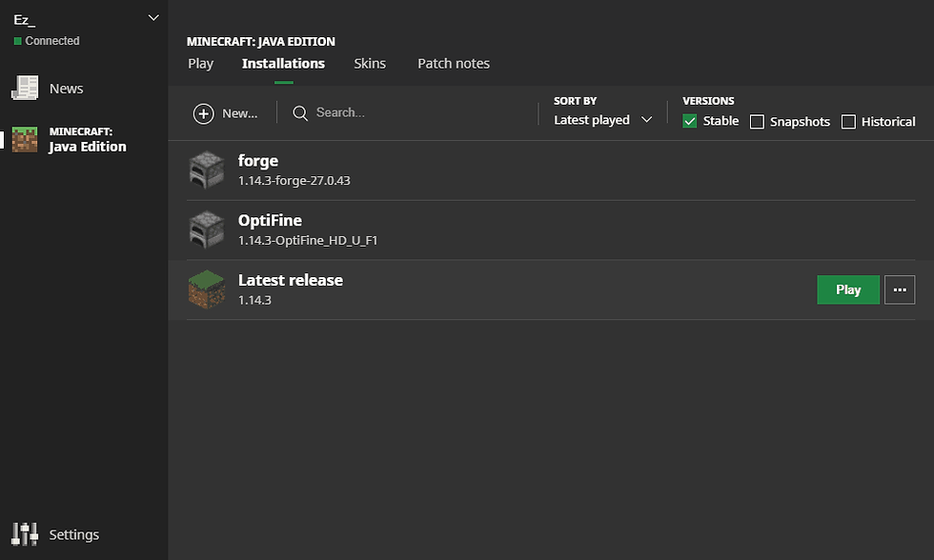934x560 pixels.
Task: Select the OptiFine furnace icon
Action: 207,230
